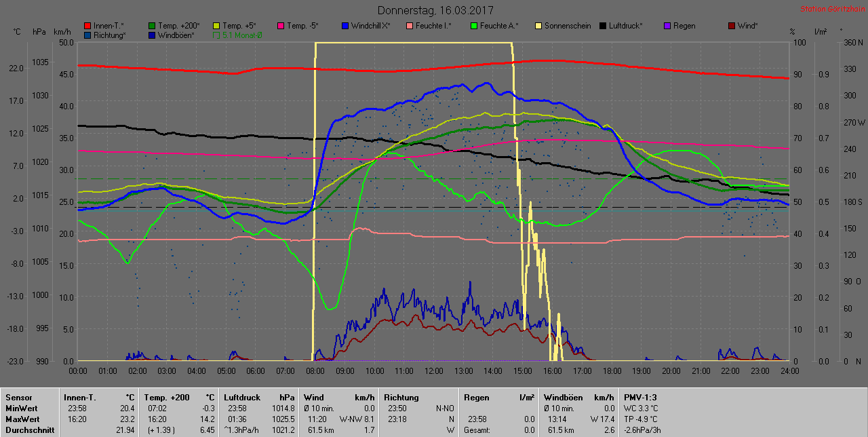Click the TP -4.9 °C value
This screenshot has height=437, width=868.
coord(642,419)
